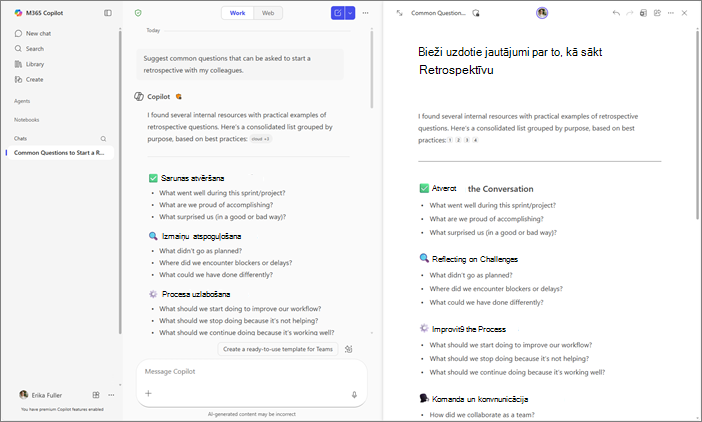The image size is (702, 422).
Task: Search chats using the magnifier icon
Action: (103, 139)
